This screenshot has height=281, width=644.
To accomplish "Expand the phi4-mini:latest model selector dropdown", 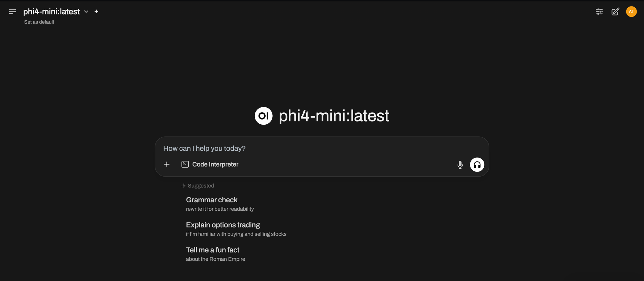I will pos(86,12).
